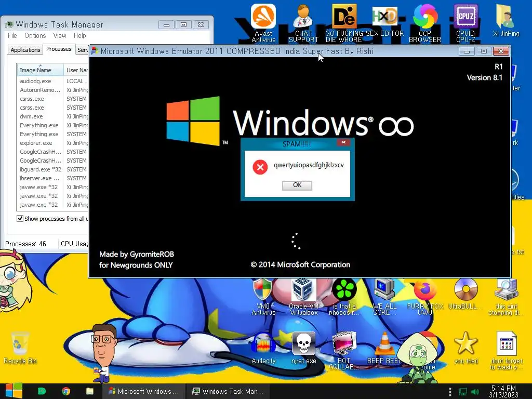Open the taskbar clock showing 5:14 PM
532x399 pixels.
pyautogui.click(x=503, y=392)
